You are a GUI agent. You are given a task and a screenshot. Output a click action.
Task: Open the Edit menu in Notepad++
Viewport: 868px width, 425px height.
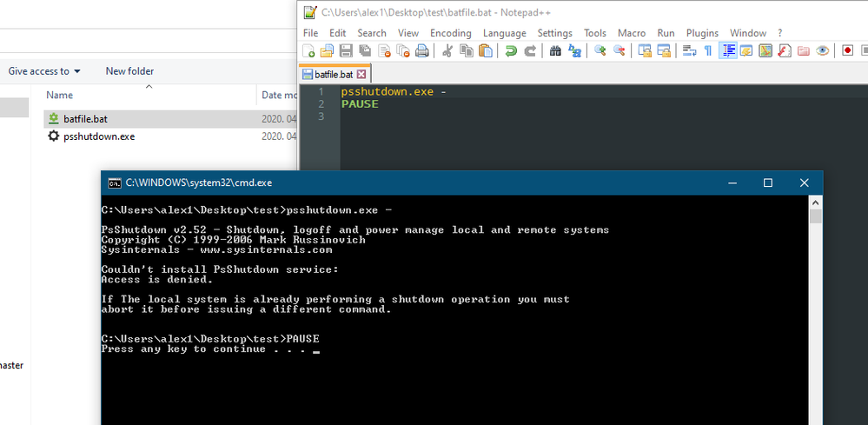pyautogui.click(x=338, y=33)
